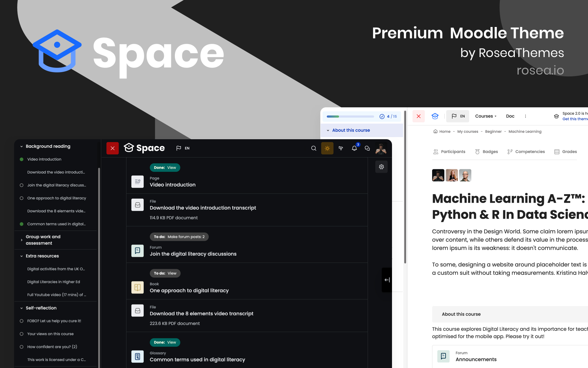Mark One approach to digital literacy complete
Image resolution: width=588 pixels, height=368 pixels.
coord(21,198)
